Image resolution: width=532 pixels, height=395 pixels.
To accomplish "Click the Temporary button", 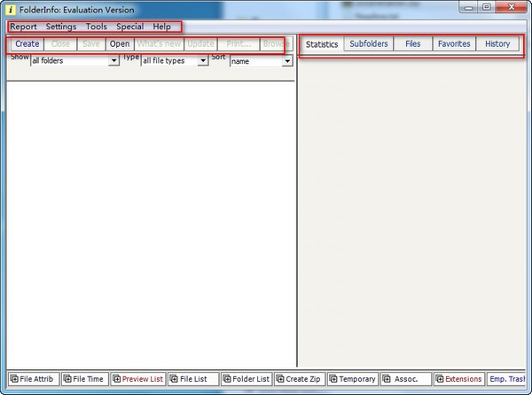I will [353, 379].
